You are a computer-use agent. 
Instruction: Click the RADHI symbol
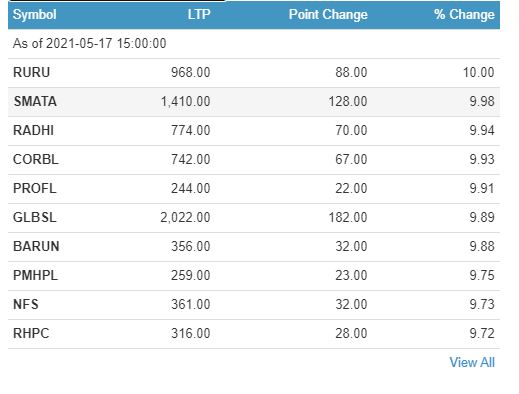coord(33,130)
